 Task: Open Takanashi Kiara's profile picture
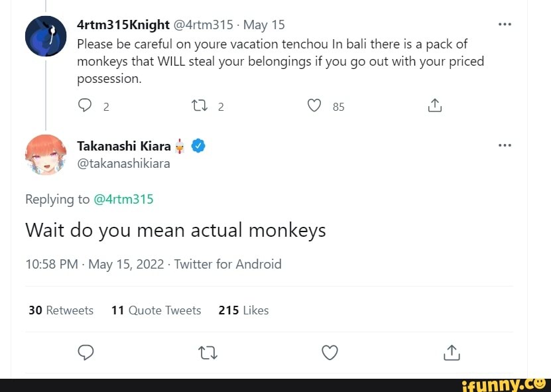(46, 155)
